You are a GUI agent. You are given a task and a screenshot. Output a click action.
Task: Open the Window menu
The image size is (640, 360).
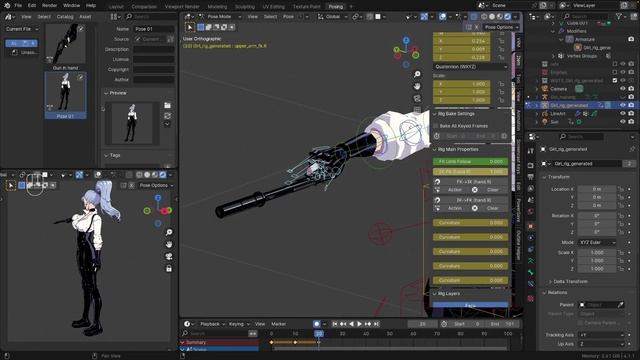(x=71, y=6)
